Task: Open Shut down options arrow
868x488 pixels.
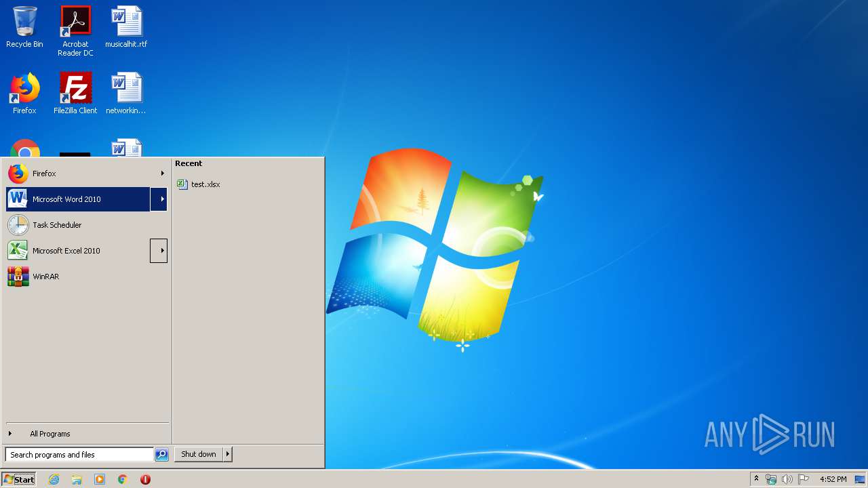Action: (228, 454)
